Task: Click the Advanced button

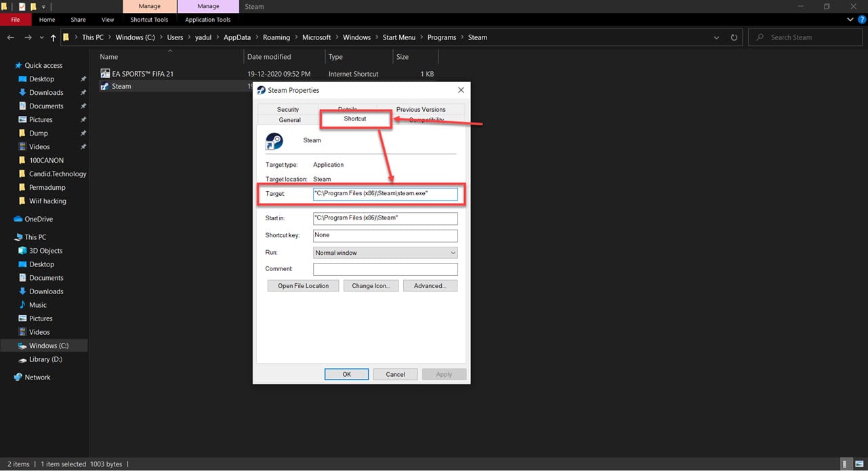Action: coord(430,286)
